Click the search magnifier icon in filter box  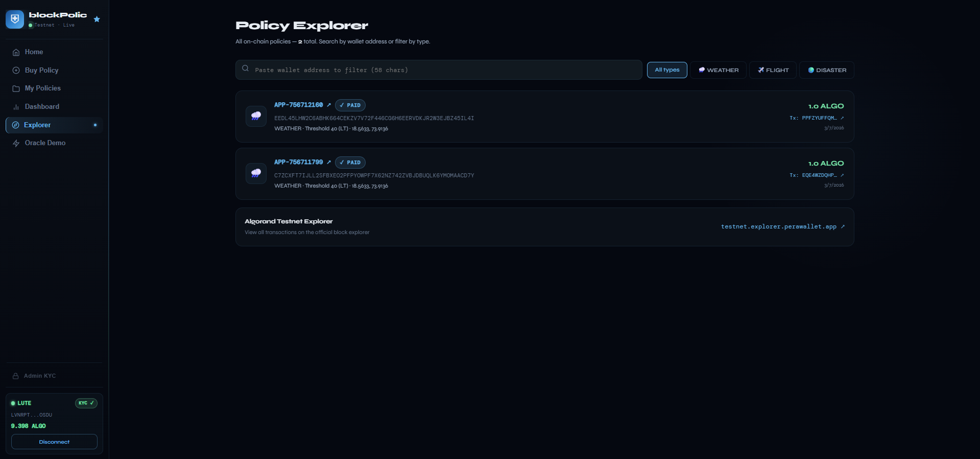(246, 68)
